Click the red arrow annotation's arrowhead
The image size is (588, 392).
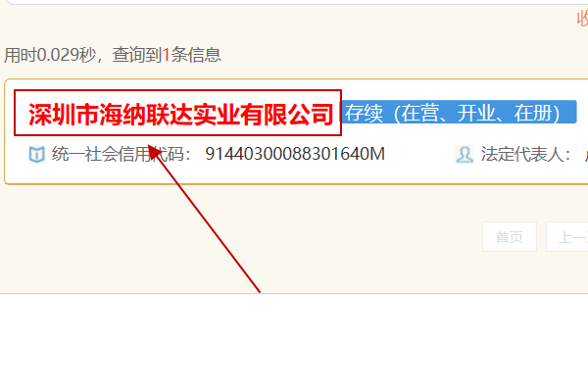pos(155,153)
